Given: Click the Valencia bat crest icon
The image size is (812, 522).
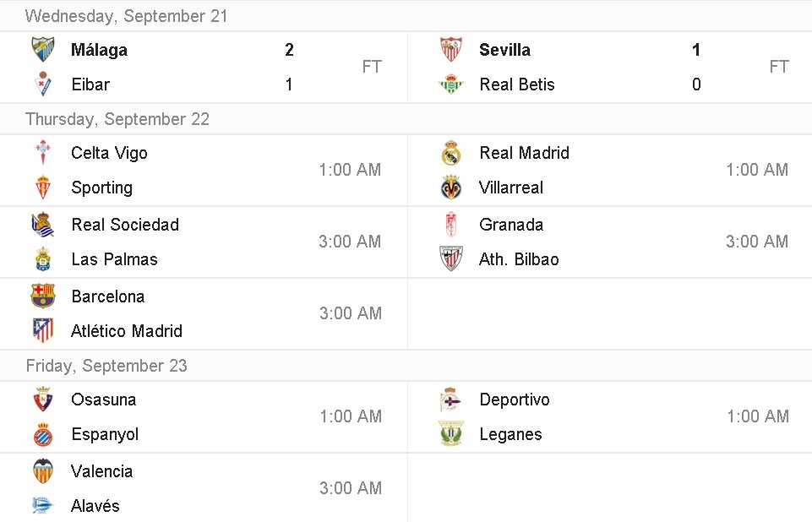Looking at the screenshot, I should (x=43, y=471).
